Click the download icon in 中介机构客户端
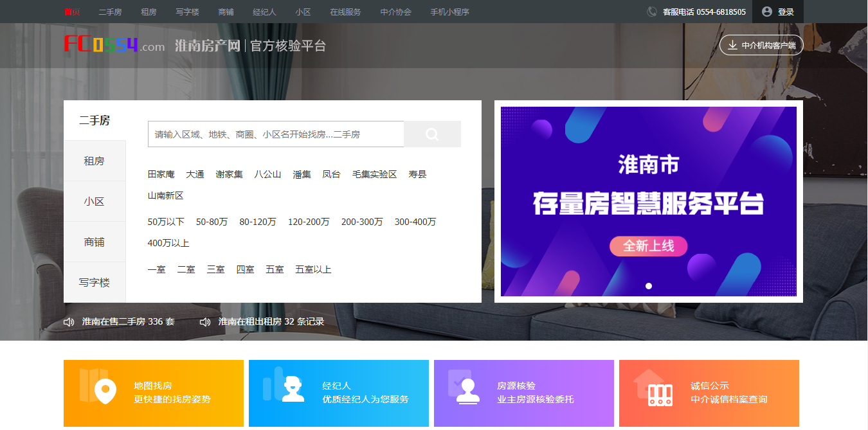Image resolution: width=868 pixels, height=430 pixels. pyautogui.click(x=732, y=45)
